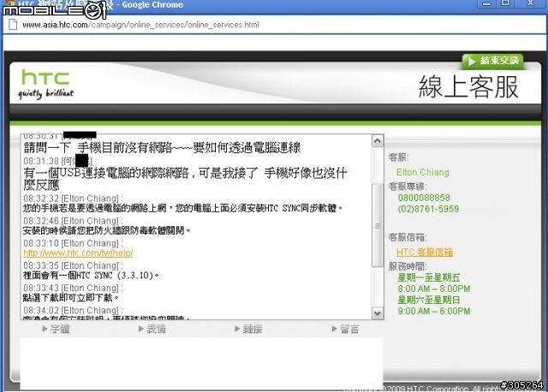Click the 客服專線 label
This screenshot has height=392, width=548.
tap(408, 187)
